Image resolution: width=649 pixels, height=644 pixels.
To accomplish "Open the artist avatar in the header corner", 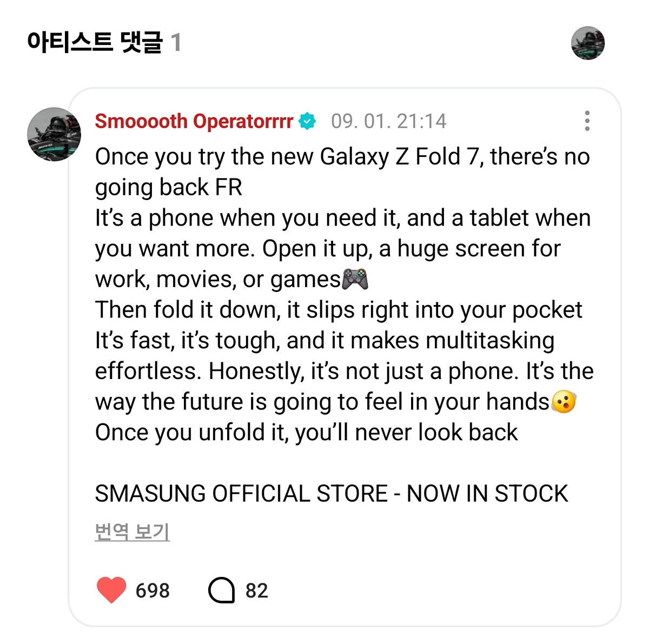I will point(588,43).
